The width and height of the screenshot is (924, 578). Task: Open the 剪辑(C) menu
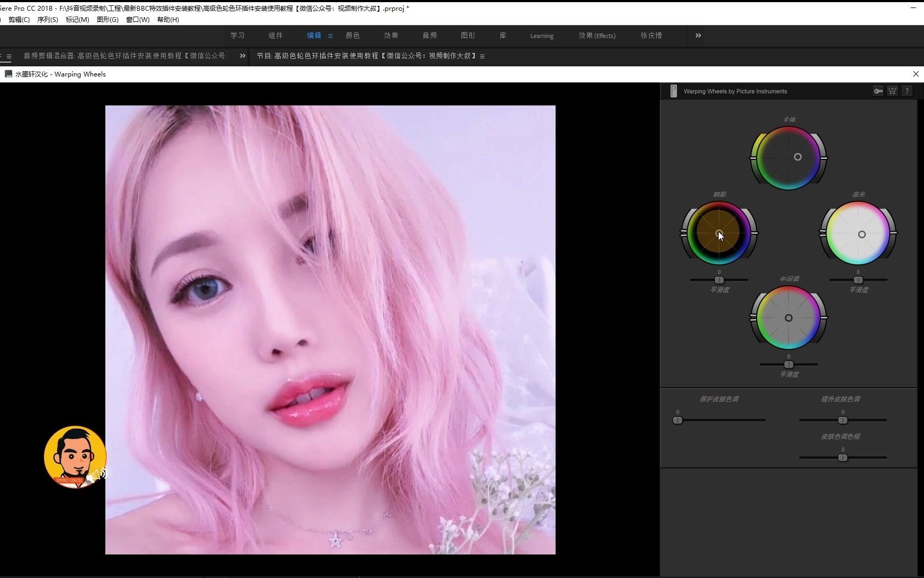[19, 19]
